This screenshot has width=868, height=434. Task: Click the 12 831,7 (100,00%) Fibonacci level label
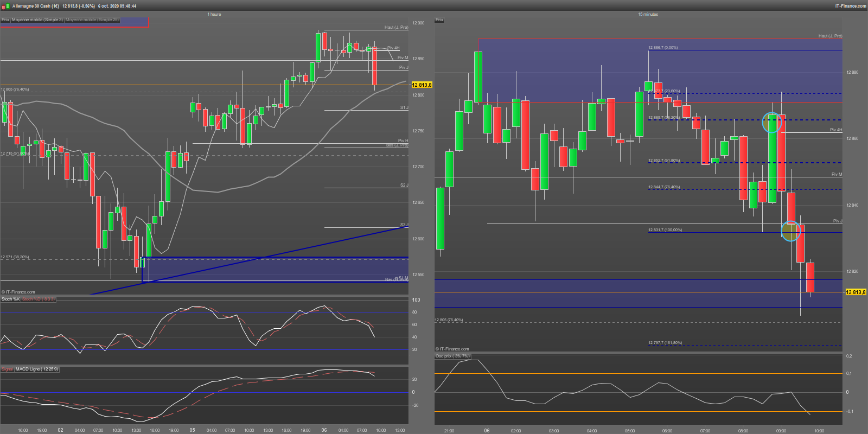click(x=665, y=229)
